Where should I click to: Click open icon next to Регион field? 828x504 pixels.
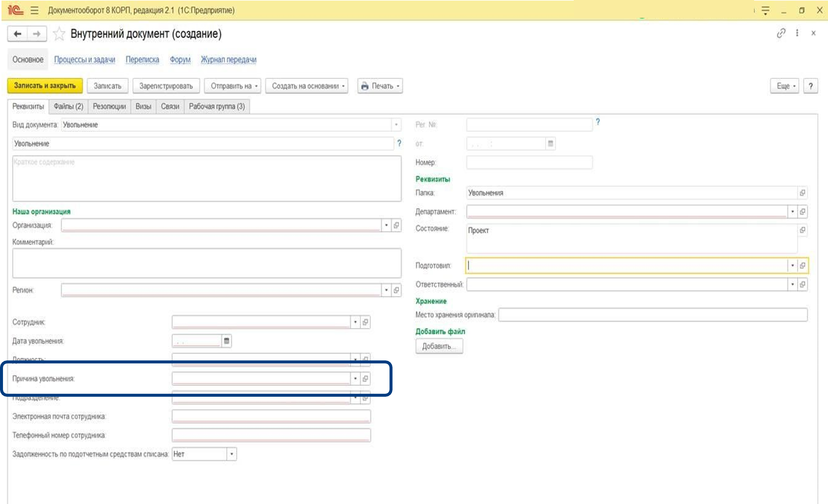click(x=396, y=290)
